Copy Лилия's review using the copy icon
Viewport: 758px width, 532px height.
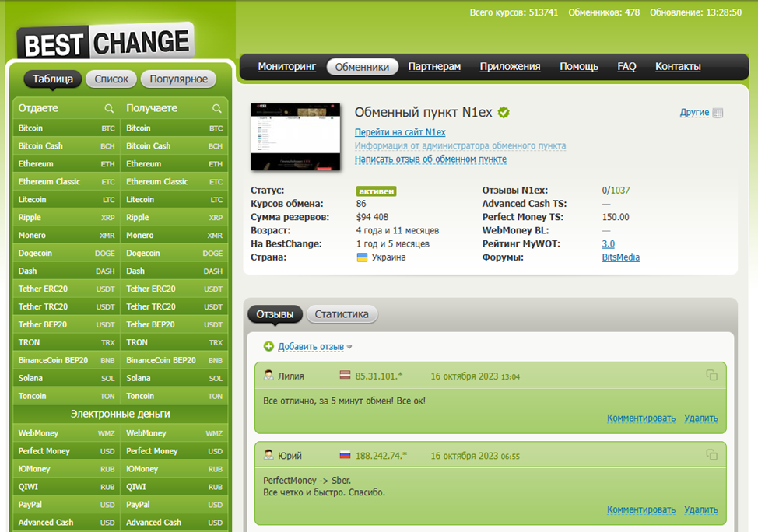[711, 376]
